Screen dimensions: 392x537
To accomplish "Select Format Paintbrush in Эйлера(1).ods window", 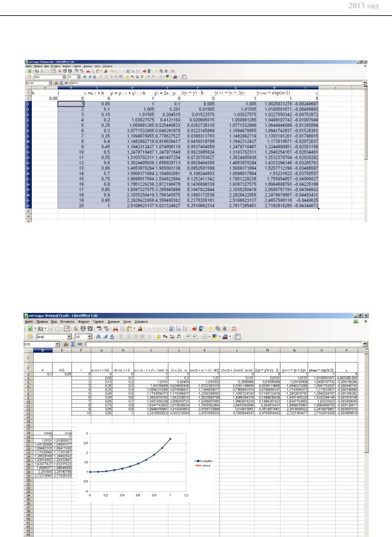I will [x=140, y=329].
